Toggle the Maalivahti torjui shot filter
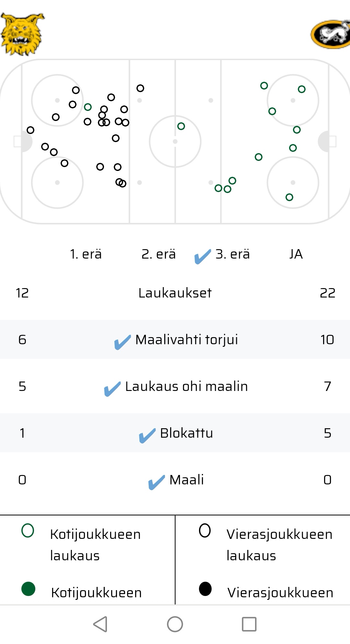 [x=176, y=340]
